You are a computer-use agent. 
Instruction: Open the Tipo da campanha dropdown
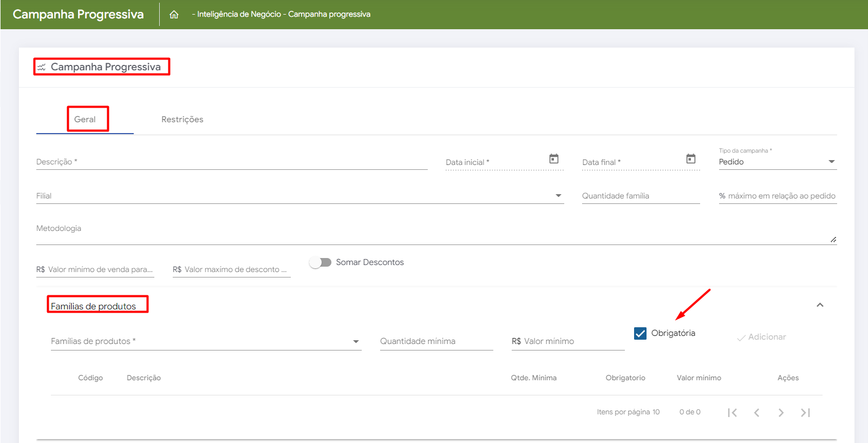[831, 162]
